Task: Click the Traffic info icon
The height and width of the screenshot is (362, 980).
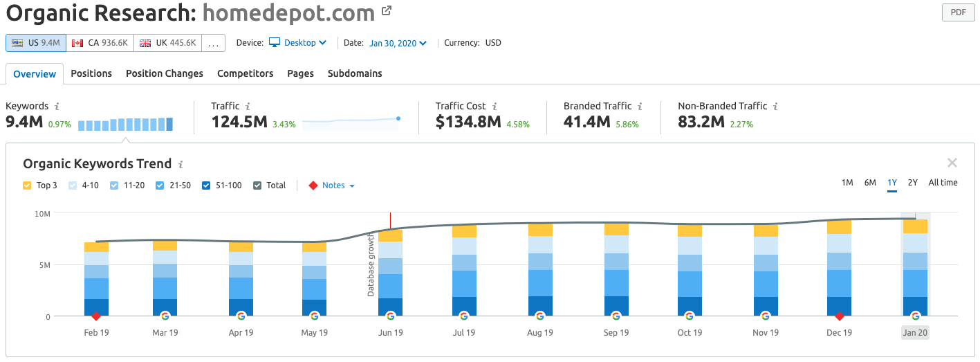Action: [x=248, y=107]
